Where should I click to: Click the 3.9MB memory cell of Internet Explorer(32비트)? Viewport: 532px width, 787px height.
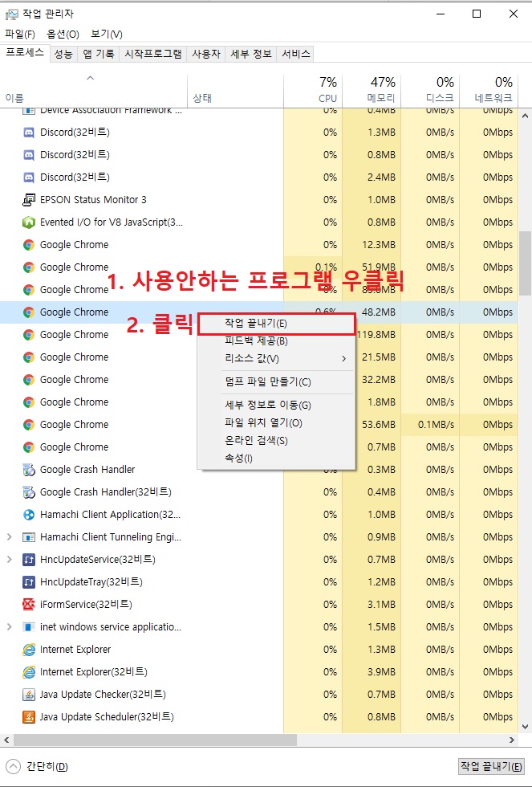(372, 672)
